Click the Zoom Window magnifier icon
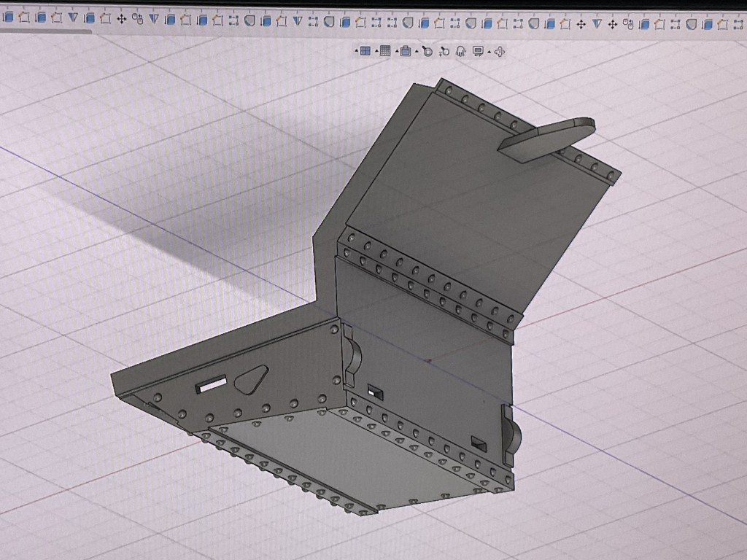 click(x=427, y=52)
